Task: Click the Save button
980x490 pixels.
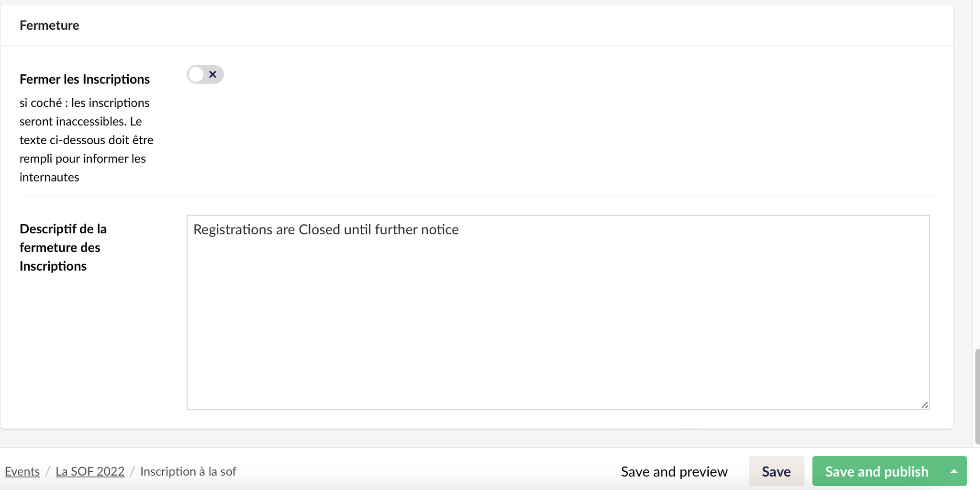Action: [776, 471]
